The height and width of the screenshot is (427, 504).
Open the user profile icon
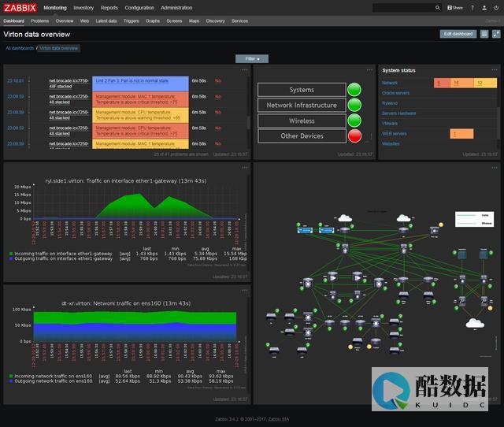coord(484,8)
